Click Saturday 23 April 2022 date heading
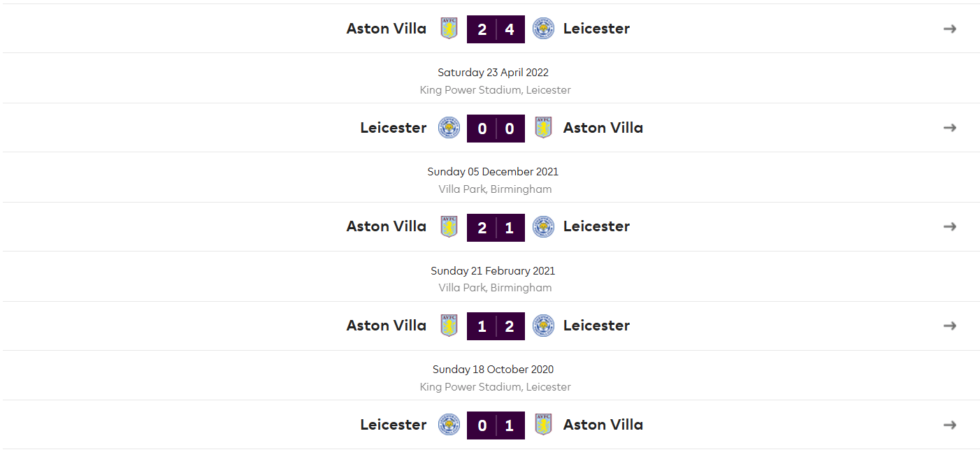This screenshot has height=466, width=980. [493, 72]
